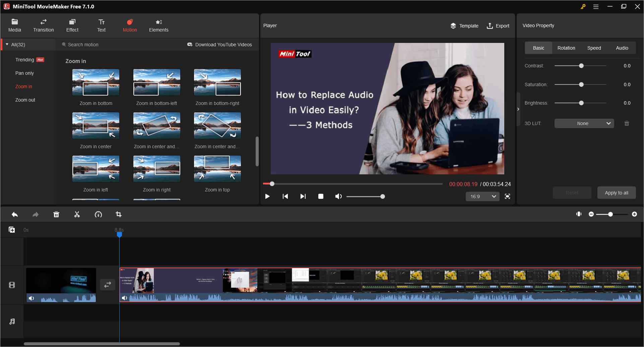The width and height of the screenshot is (644, 347).
Task: Adjust the player volume slider
Action: [x=366, y=196]
